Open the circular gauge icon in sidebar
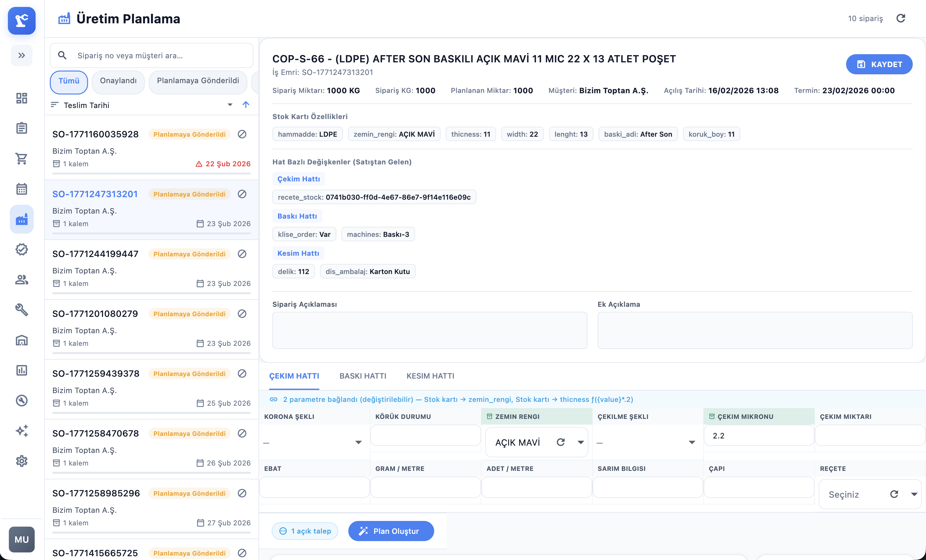The image size is (926, 560). pyautogui.click(x=21, y=401)
